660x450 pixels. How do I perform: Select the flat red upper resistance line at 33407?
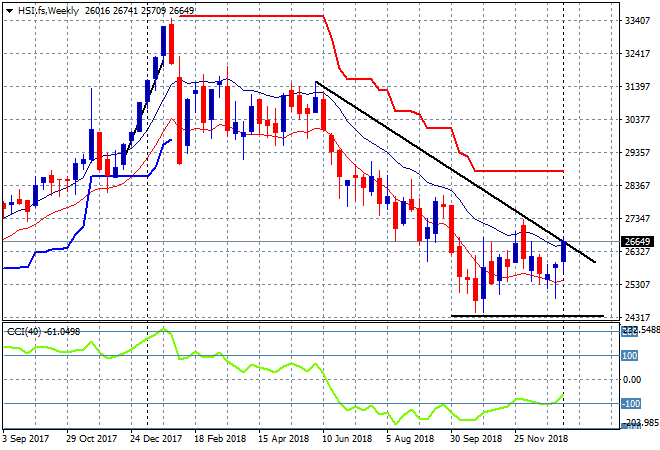coord(251,16)
